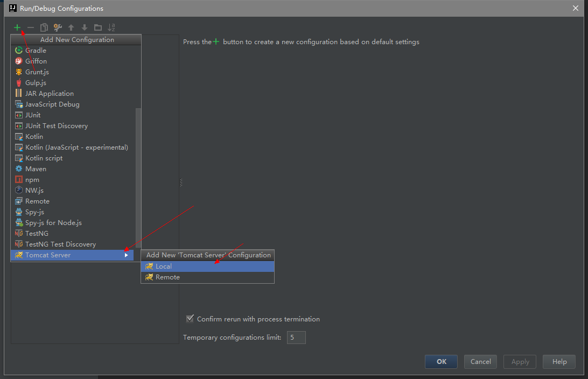Click the Spy-js for Node.js icon
This screenshot has height=379, width=588.
click(19, 223)
